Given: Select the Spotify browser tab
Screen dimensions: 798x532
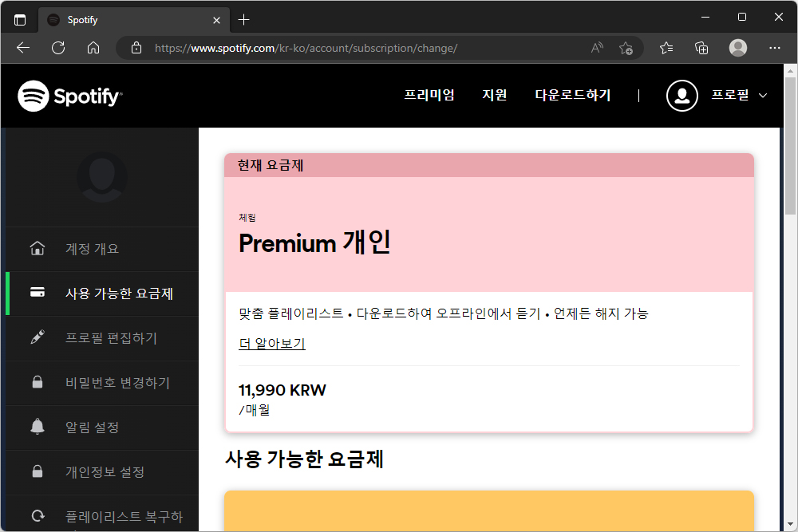Looking at the screenshot, I should 134,20.
